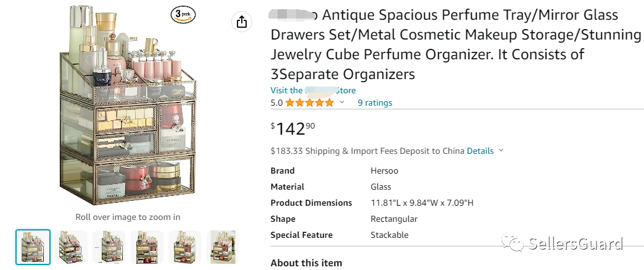The width and height of the screenshot is (644, 270).
Task: Select the sixth, partially visible product thumbnail
Action: 222,247
